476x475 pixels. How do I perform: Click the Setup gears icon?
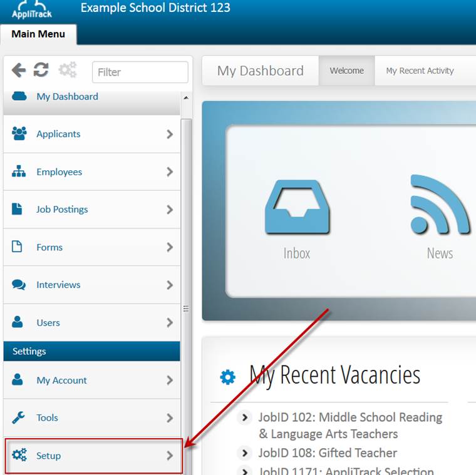point(19,455)
